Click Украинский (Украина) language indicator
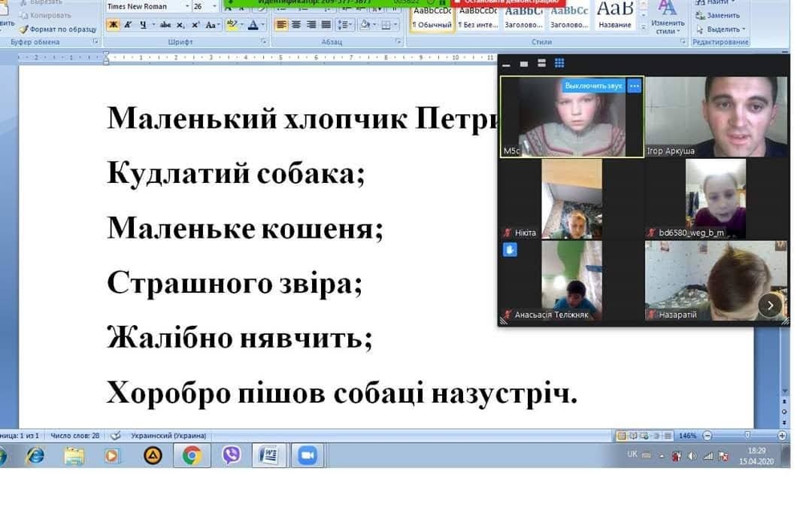Image resolution: width=812 pixels, height=508 pixels. pos(168,436)
